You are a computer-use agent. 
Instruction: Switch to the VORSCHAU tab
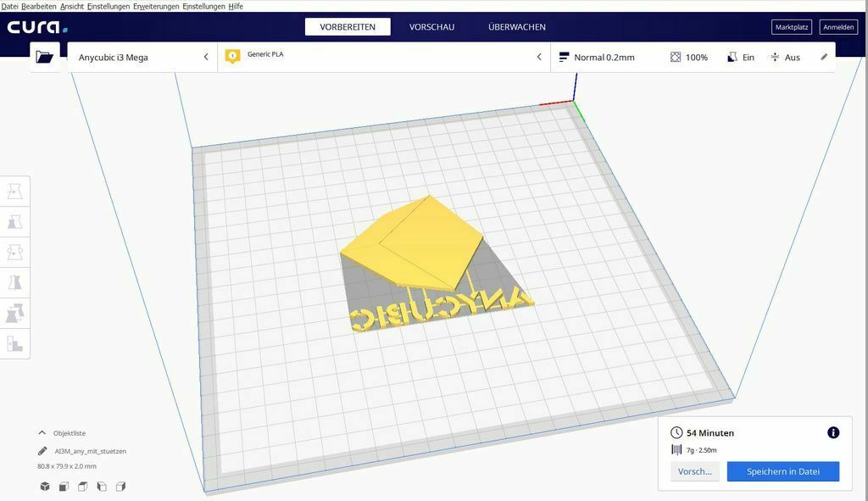(431, 26)
